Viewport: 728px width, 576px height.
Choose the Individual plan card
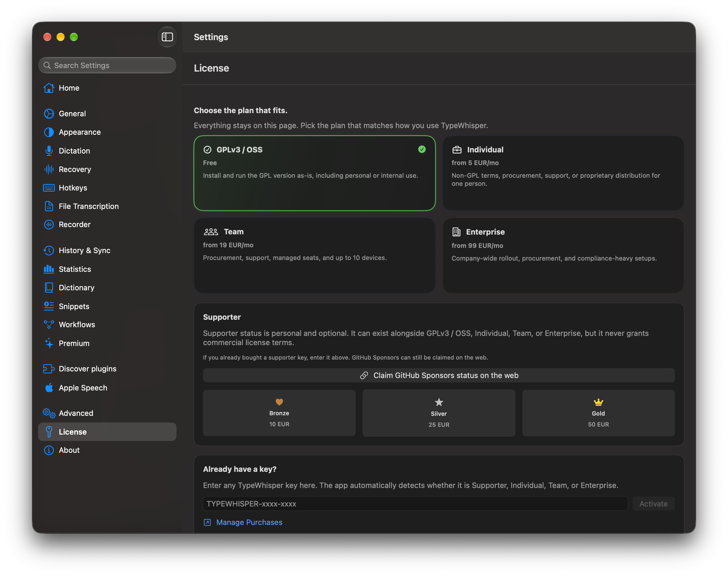563,173
